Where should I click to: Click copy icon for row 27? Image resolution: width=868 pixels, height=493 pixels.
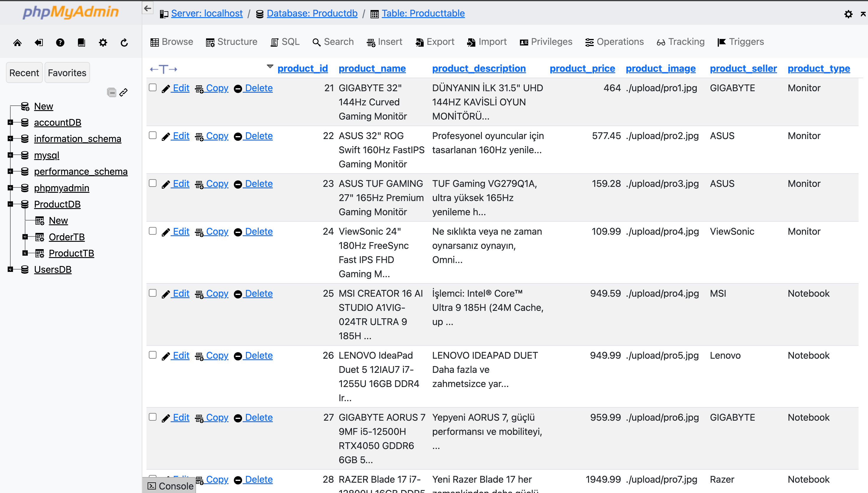click(x=199, y=418)
